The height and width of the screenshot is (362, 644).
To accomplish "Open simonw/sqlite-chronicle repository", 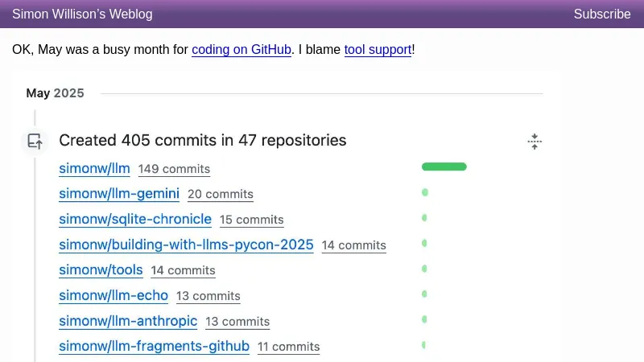I will tap(135, 219).
